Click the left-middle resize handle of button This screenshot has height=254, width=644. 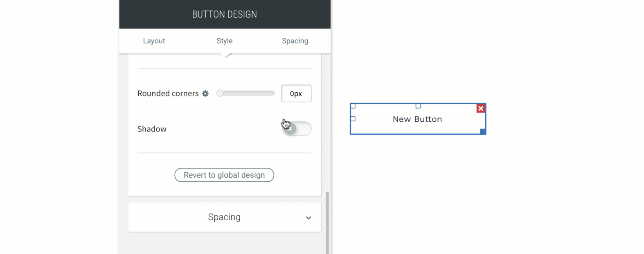tap(353, 119)
